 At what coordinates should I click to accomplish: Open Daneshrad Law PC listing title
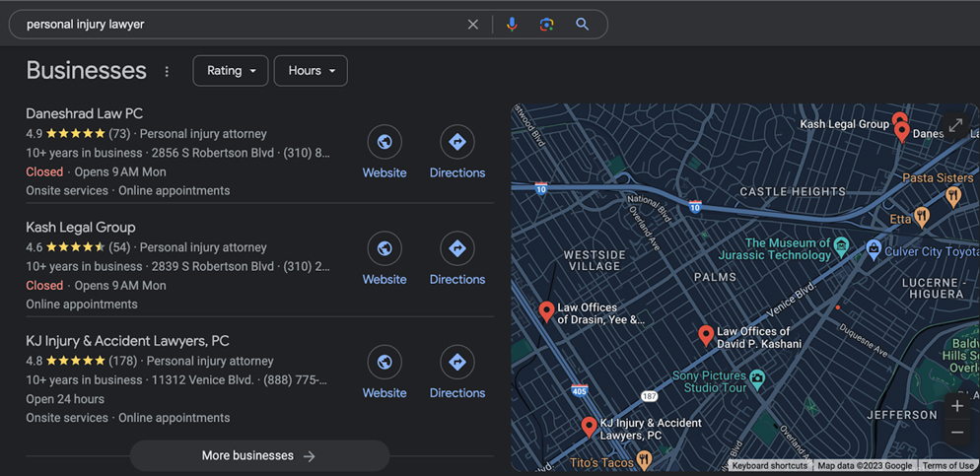(x=85, y=113)
